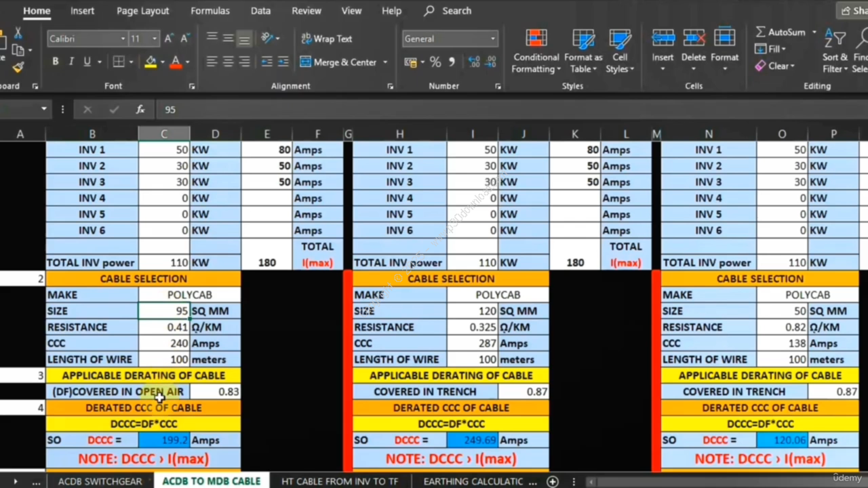Viewport: 868px width, 488px height.
Task: Open Cell Styles gallery
Action: (620, 51)
